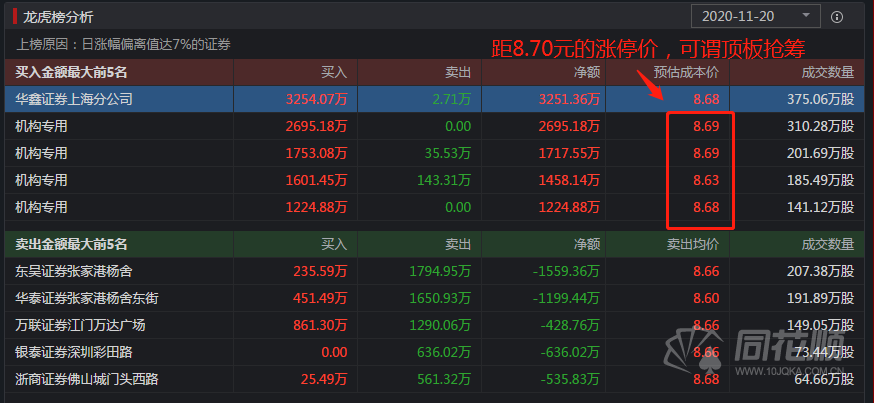Click the 上榜原因 description line
Screen dimensions: 874x403
125,44
